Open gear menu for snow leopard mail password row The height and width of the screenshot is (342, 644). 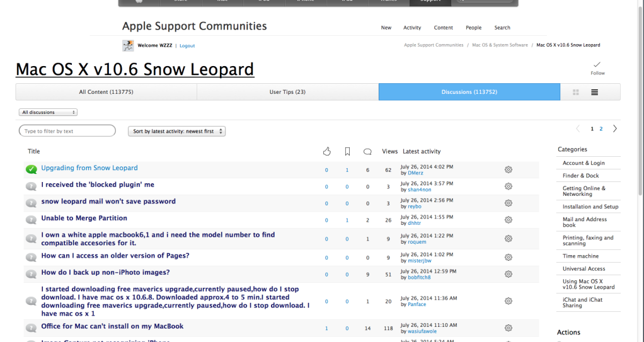(509, 203)
